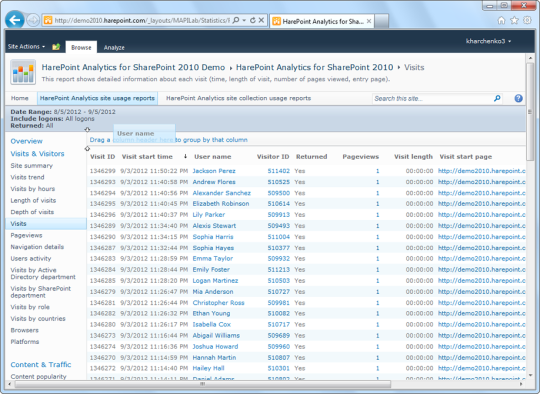Click the HarePoint Analytics chart logo
The height and width of the screenshot is (394, 540).
click(x=23, y=72)
